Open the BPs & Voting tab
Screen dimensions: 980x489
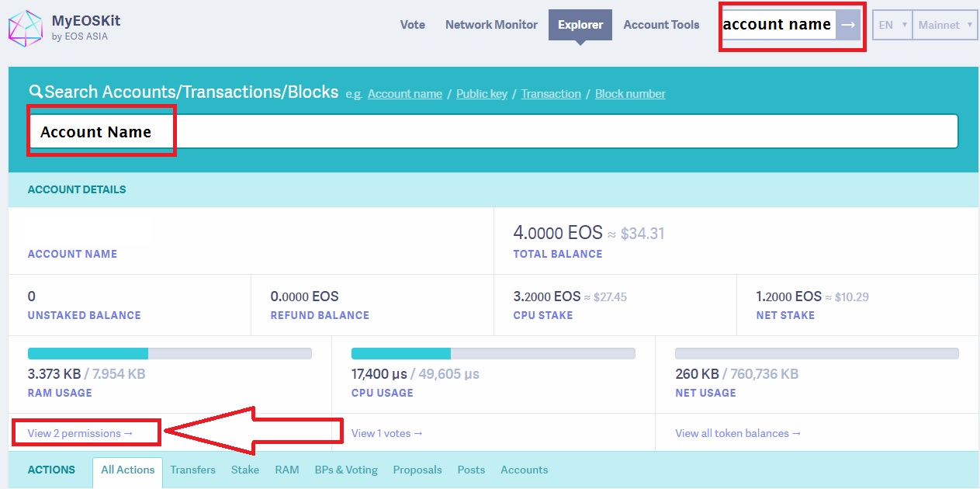pyautogui.click(x=346, y=470)
